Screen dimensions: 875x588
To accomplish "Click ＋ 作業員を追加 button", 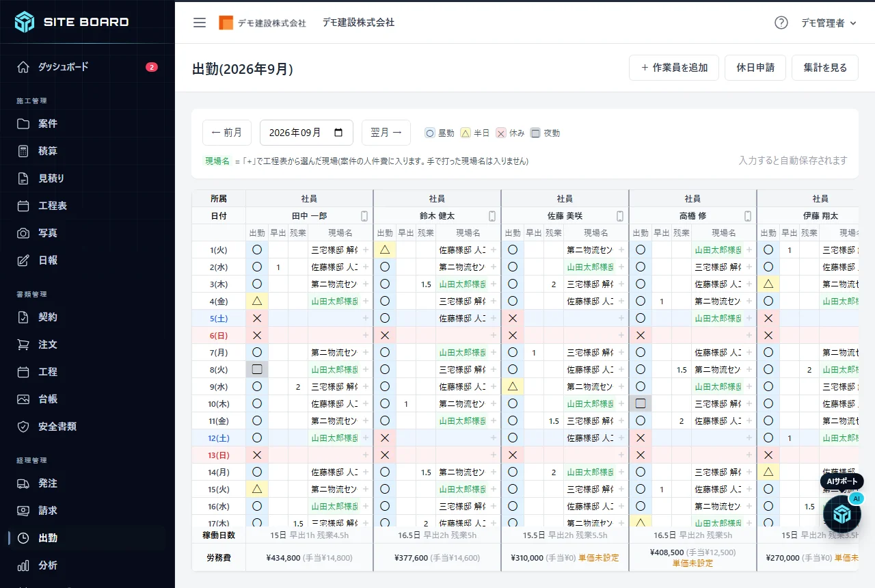I will pos(674,68).
